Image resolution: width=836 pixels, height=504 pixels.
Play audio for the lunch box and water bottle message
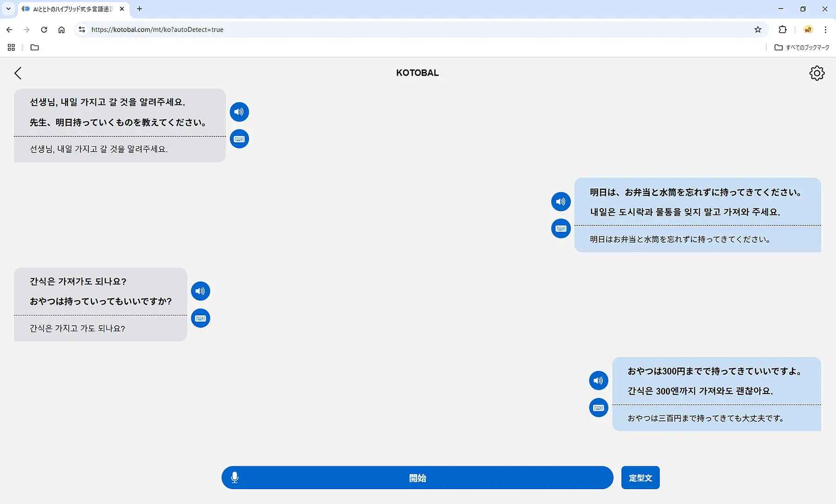click(561, 201)
